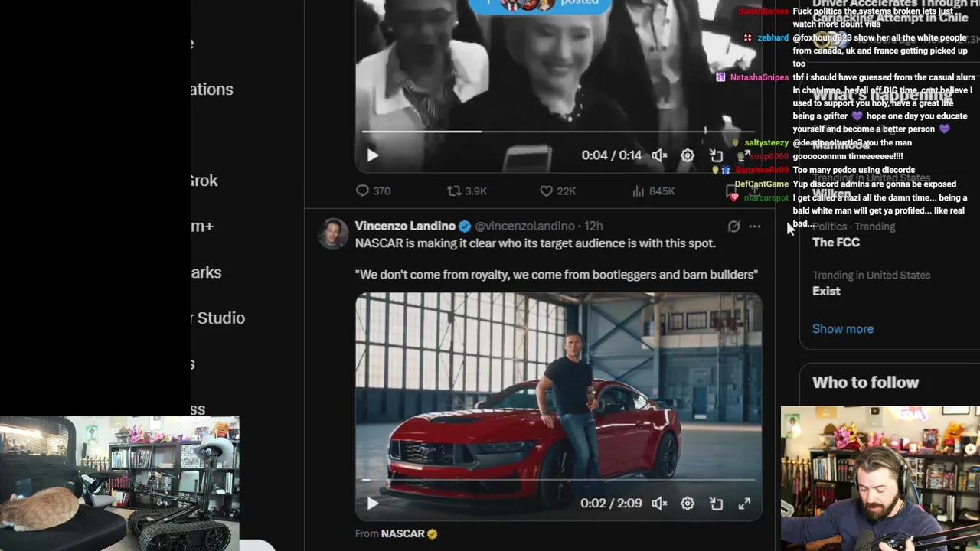Unmute the top video sound
Image resolution: width=980 pixels, height=551 pixels.
(659, 155)
